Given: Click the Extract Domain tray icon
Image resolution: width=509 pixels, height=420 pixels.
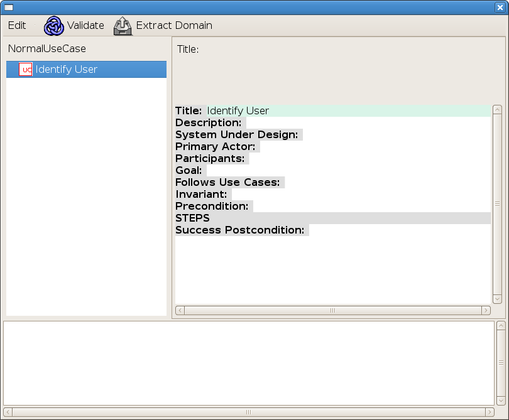Looking at the screenshot, I should tap(123, 26).
